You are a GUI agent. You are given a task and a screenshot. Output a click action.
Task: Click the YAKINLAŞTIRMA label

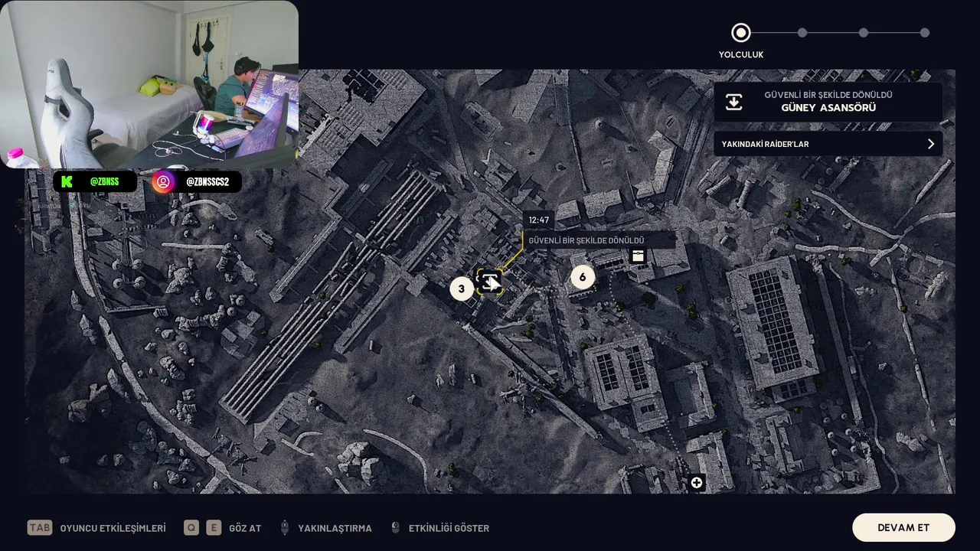(x=335, y=528)
